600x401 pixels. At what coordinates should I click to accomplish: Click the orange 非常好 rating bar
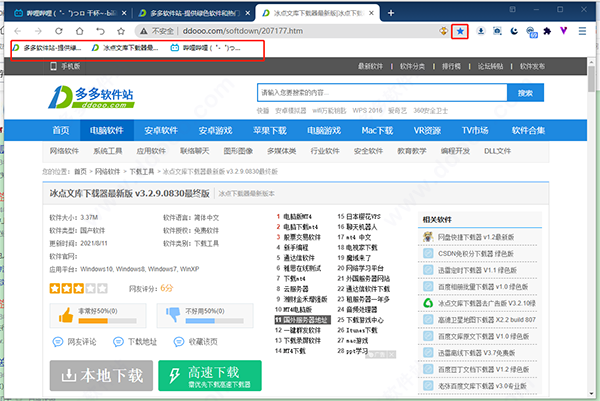[x=108, y=321]
